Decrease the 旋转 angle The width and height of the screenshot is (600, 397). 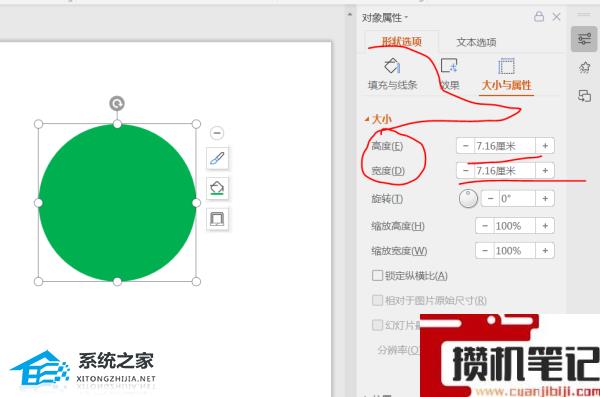[x=490, y=199]
